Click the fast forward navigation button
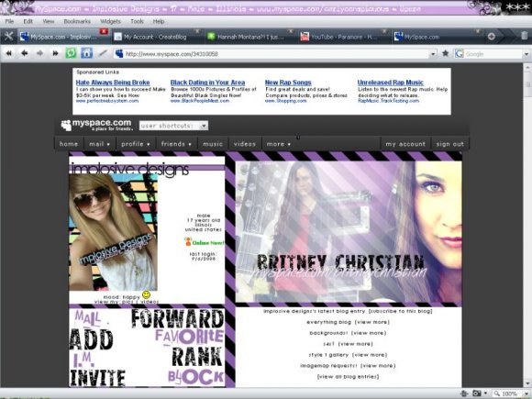Viewport: 532px width, 399px height. (55, 53)
